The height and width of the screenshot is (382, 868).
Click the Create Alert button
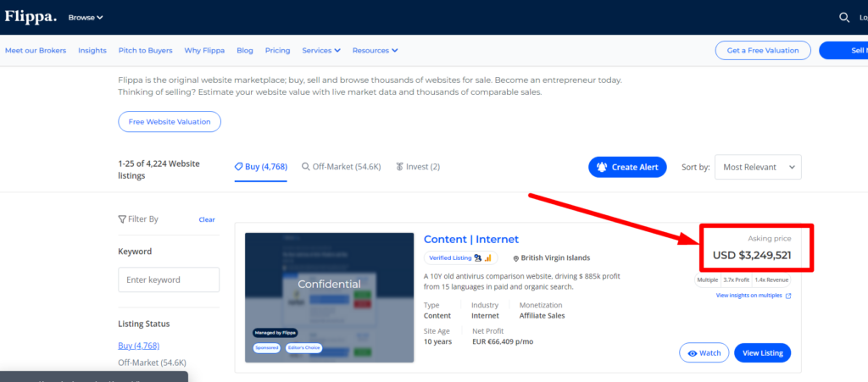(x=627, y=167)
